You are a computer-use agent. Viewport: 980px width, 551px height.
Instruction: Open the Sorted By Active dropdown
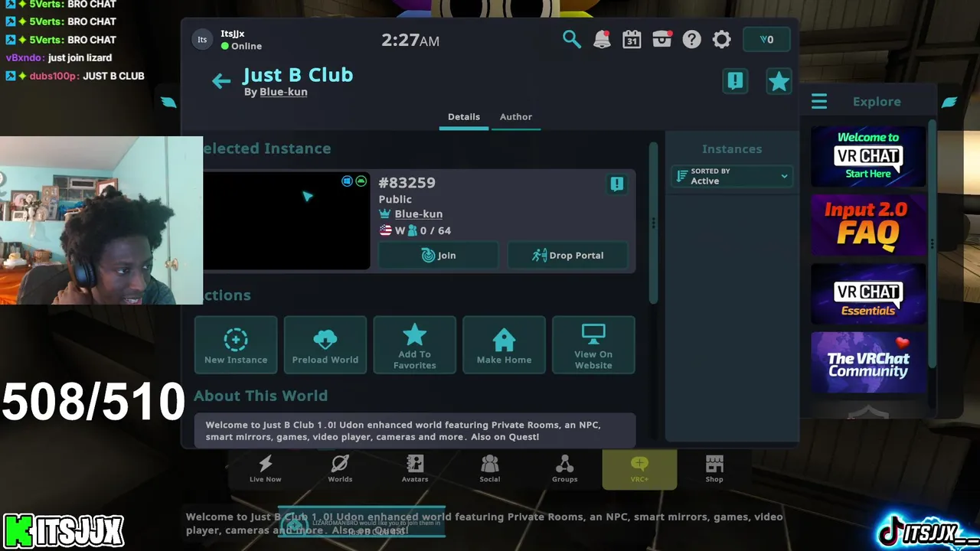(x=732, y=177)
